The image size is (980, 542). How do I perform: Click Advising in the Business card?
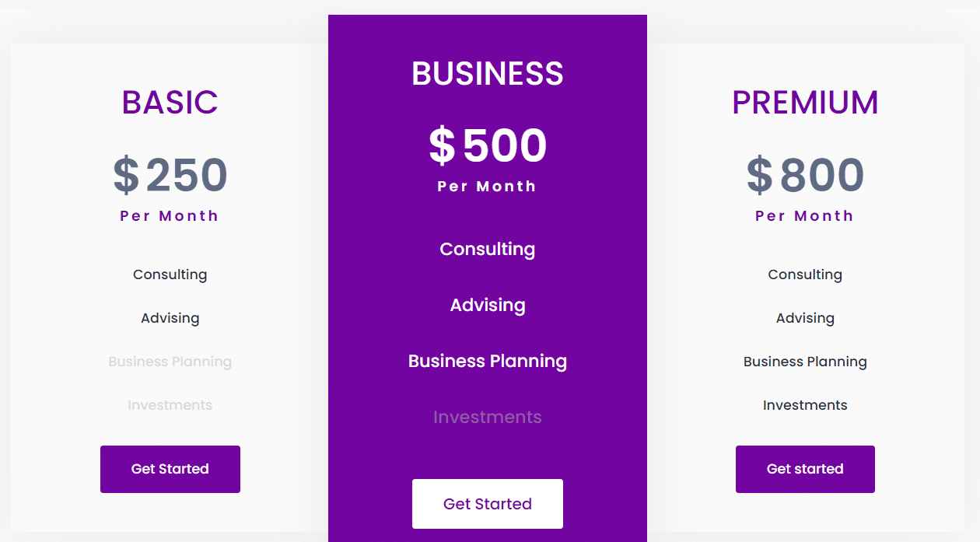487,305
